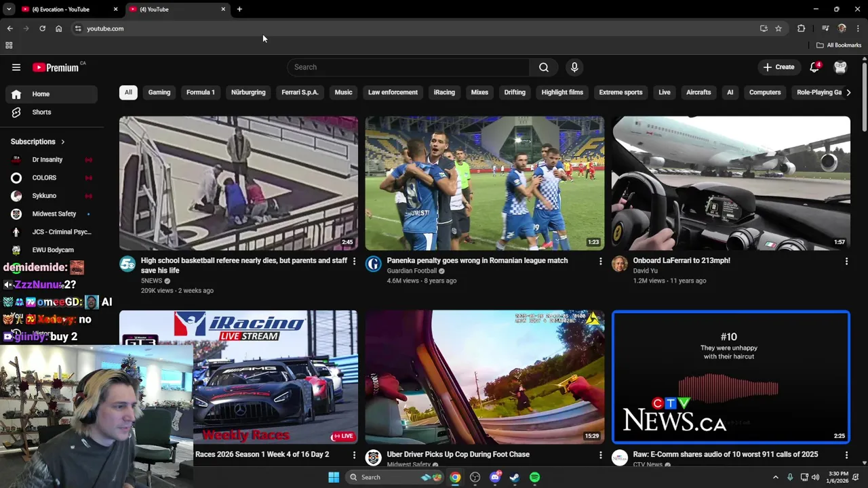This screenshot has width=868, height=488.
Task: Select the Law enforcement filter chip
Action: (393, 92)
